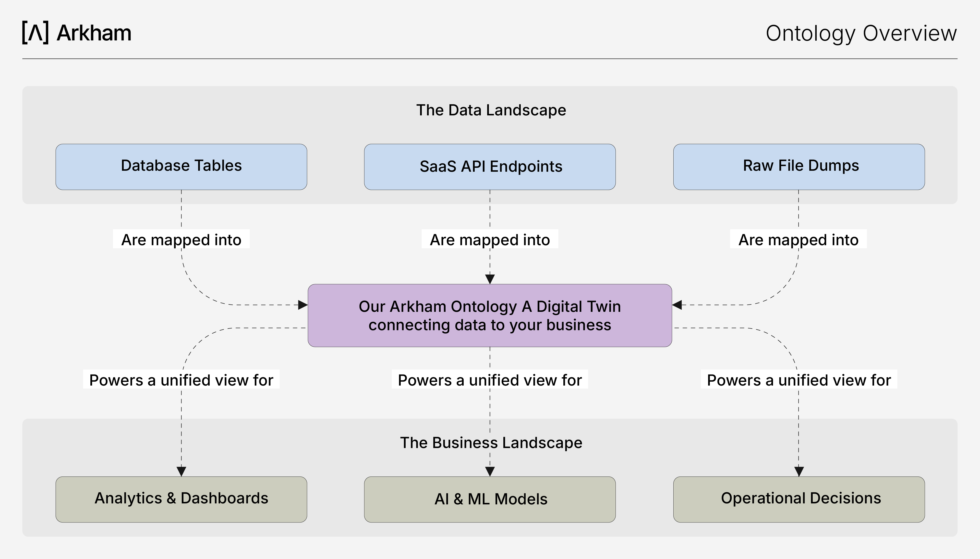The width and height of the screenshot is (980, 559).
Task: Click Powers a unified view for label above AI & ML Models
Action: coord(490,379)
